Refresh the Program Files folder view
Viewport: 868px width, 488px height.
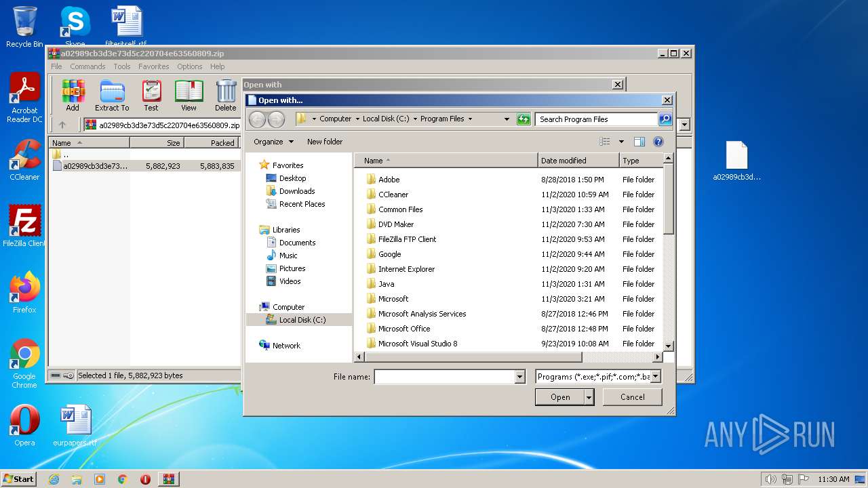523,119
